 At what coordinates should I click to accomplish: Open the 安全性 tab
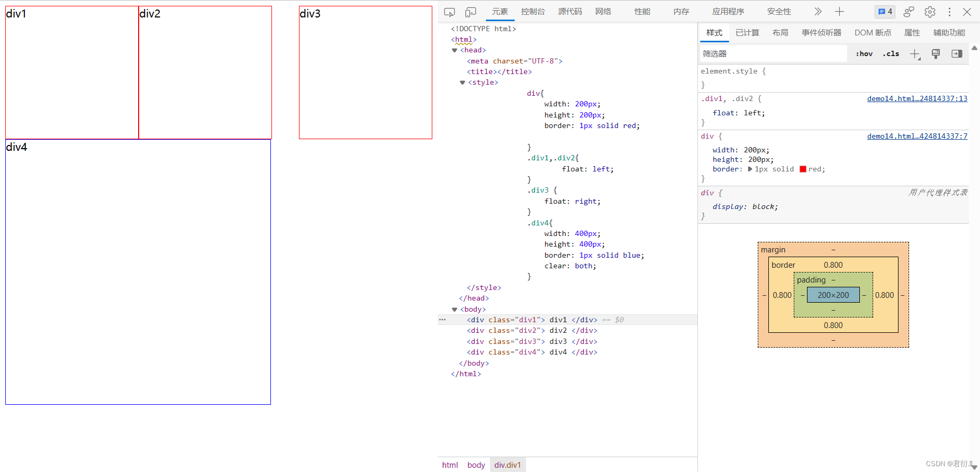[x=779, y=12]
